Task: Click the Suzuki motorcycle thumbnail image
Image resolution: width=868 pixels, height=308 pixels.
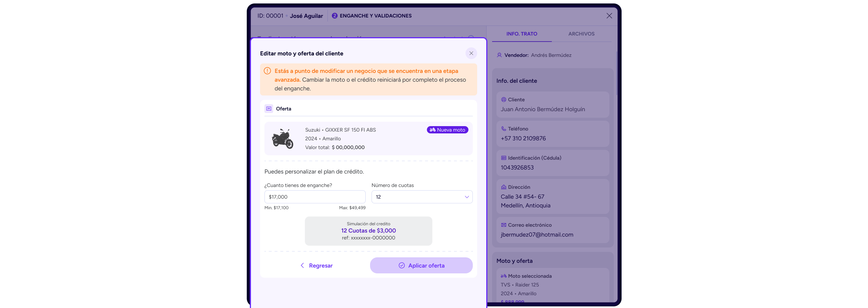Action: 283,139
